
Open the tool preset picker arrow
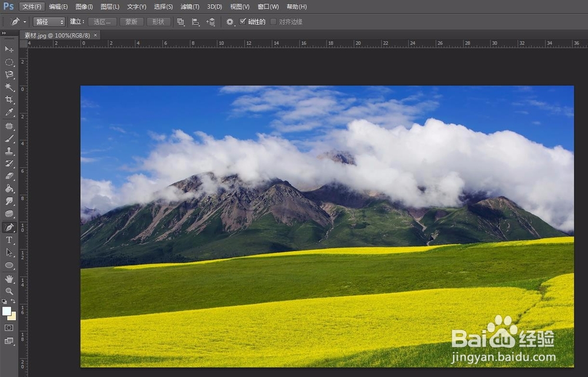pos(25,22)
